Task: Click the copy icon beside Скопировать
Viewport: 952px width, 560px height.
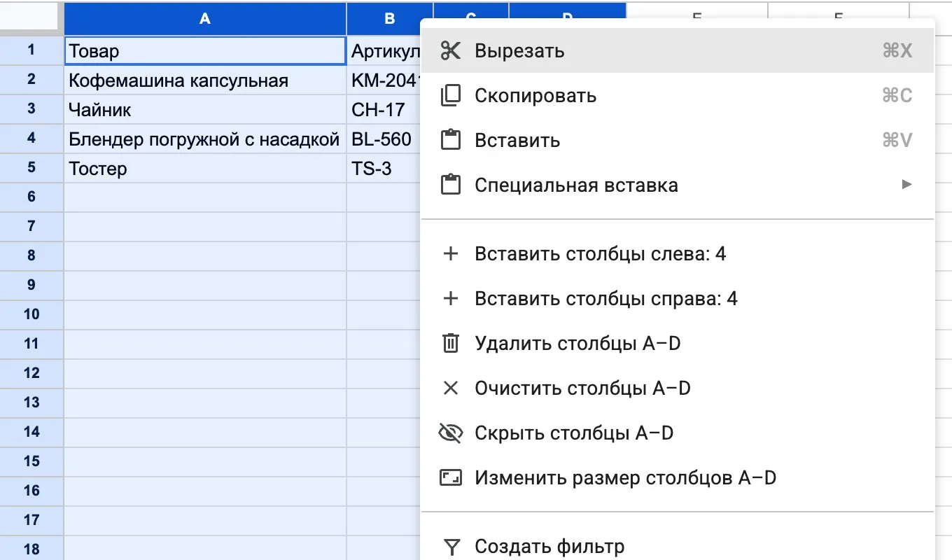Action: 451,95
